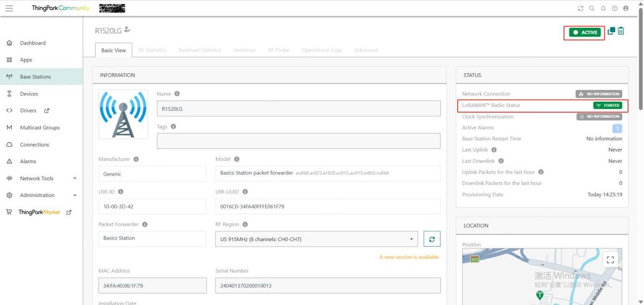Switch to the Operational Logs tab
This screenshot has width=644, height=305.
[x=321, y=50]
